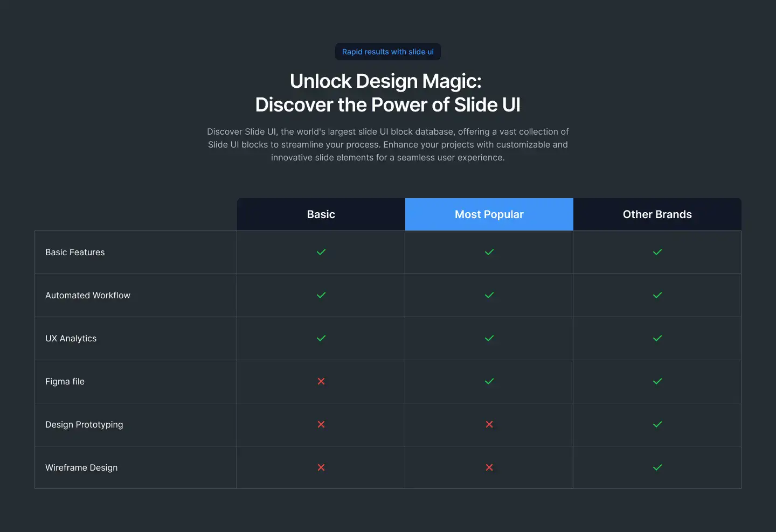Image resolution: width=776 pixels, height=532 pixels.
Task: Click the 'Rapid results with slide ui' badge
Action: click(388, 52)
